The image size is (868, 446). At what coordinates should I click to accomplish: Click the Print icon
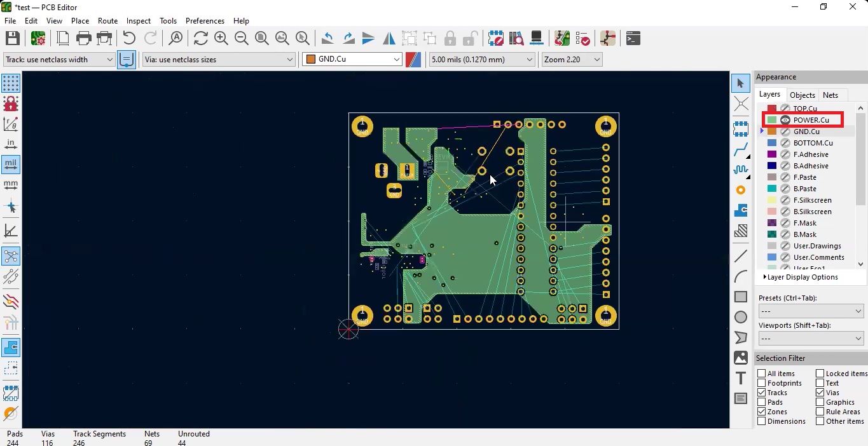83,38
